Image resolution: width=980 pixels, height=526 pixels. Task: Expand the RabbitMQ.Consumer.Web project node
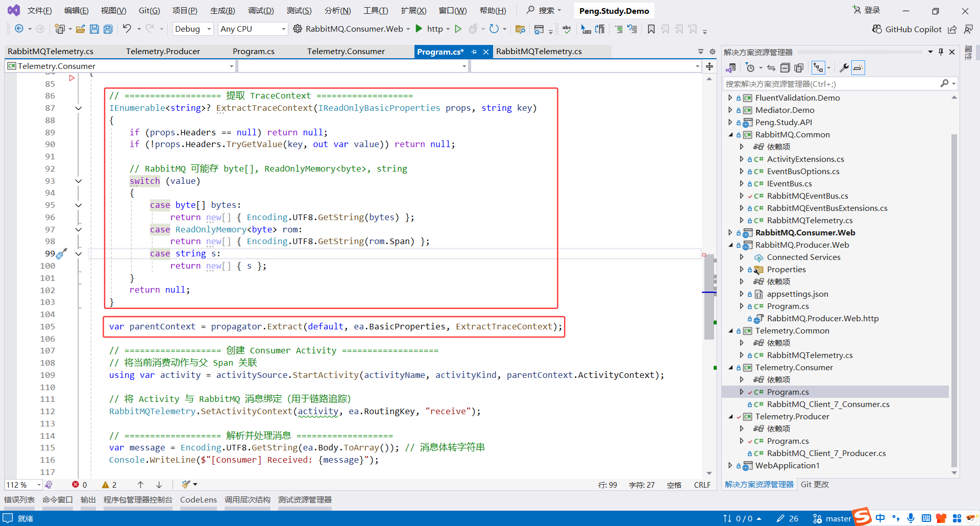pos(730,232)
